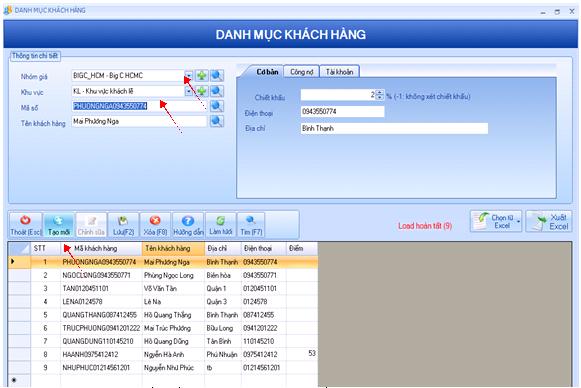The width and height of the screenshot is (581, 388).
Task: Click row header arrow of first row
Action: point(19,262)
